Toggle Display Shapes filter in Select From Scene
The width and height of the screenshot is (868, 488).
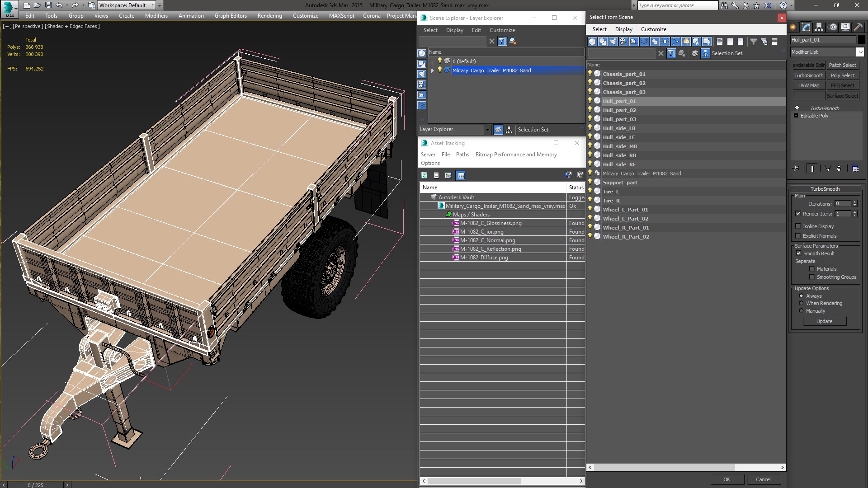pyautogui.click(x=603, y=42)
